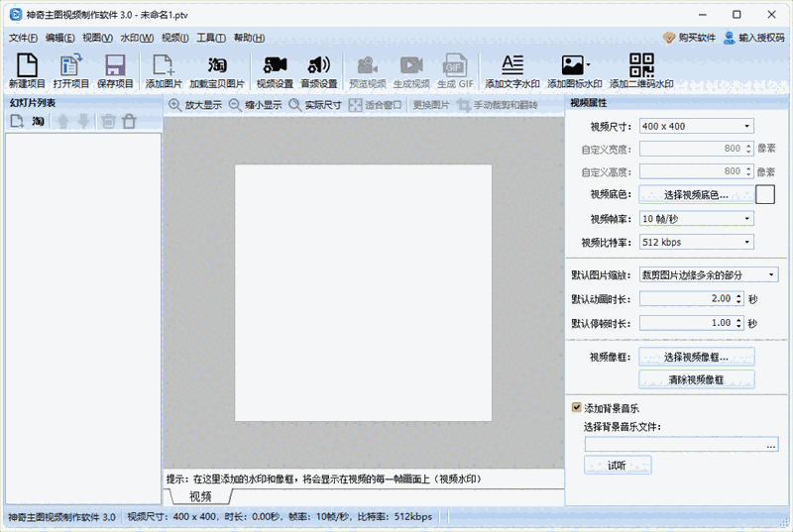Click the ... browse music file button
The height and width of the screenshot is (532, 793).
coord(771,445)
